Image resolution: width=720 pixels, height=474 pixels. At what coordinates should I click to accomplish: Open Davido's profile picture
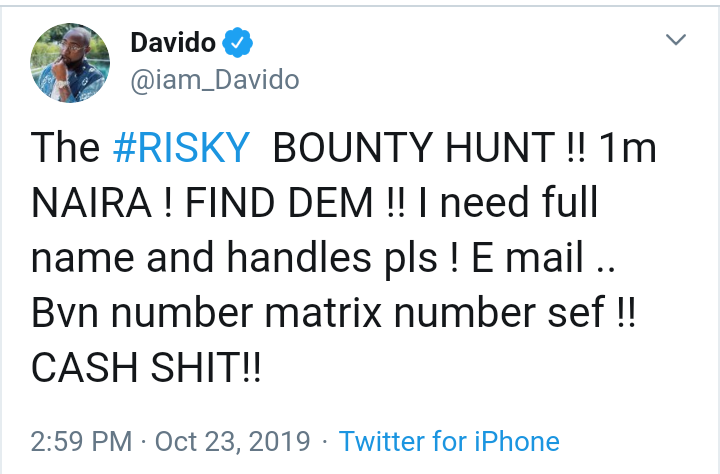click(71, 63)
